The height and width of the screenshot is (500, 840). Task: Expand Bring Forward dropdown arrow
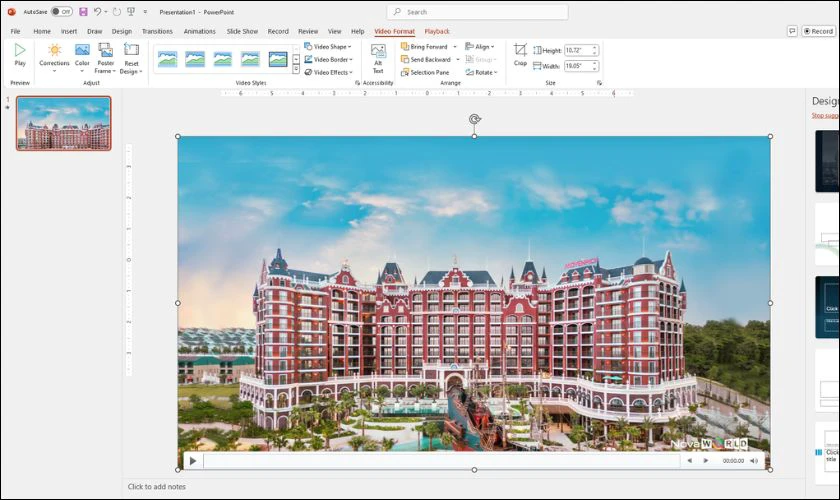click(x=455, y=47)
